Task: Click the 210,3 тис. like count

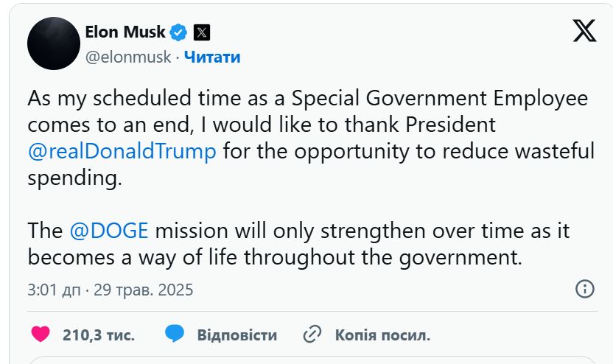Action: click(x=99, y=335)
